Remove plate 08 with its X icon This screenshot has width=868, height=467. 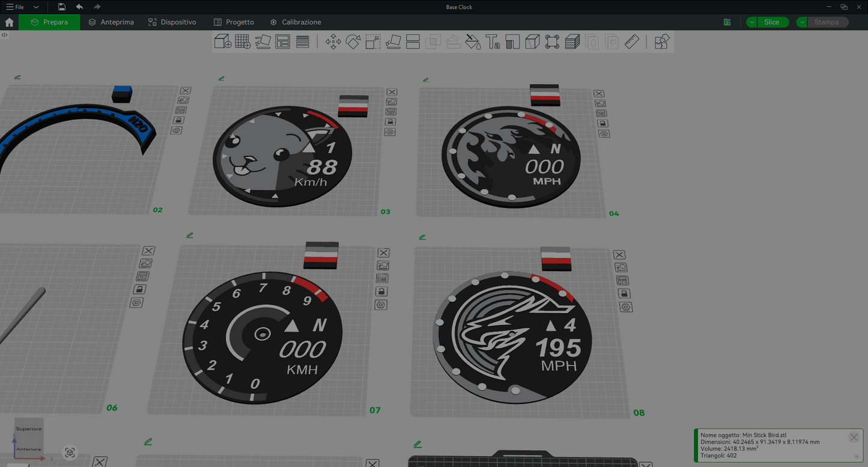click(619, 255)
